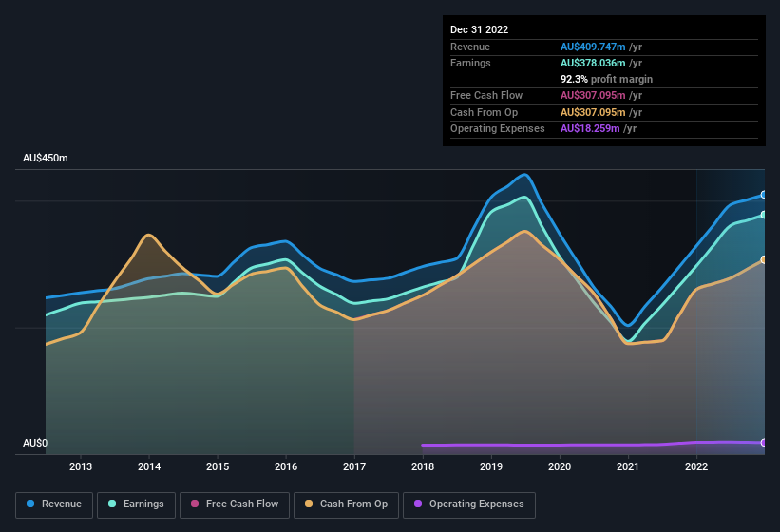Click the AU$450m y-axis label
This screenshot has height=532, width=780.
click(x=46, y=158)
